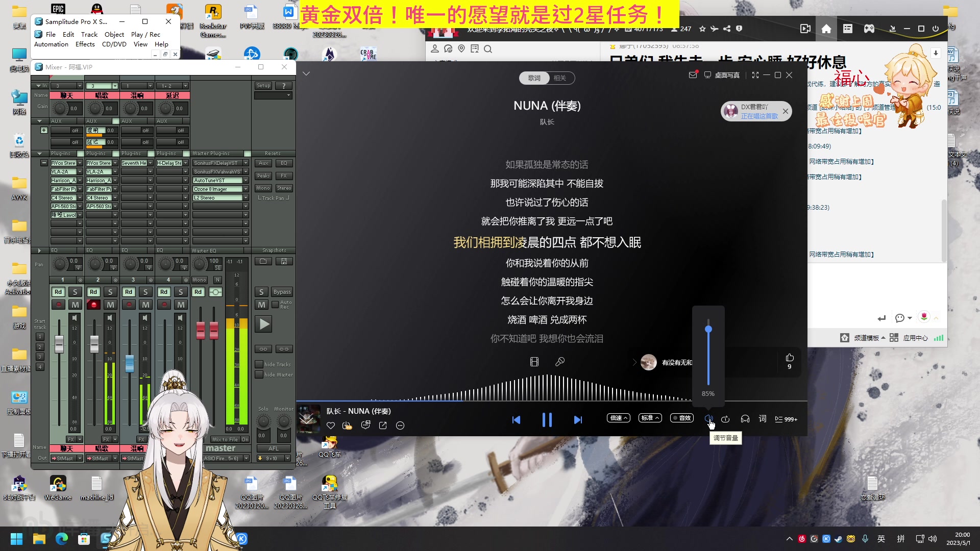Open the File menu in Samplitude
Screen dimensions: 980x551
click(51, 34)
